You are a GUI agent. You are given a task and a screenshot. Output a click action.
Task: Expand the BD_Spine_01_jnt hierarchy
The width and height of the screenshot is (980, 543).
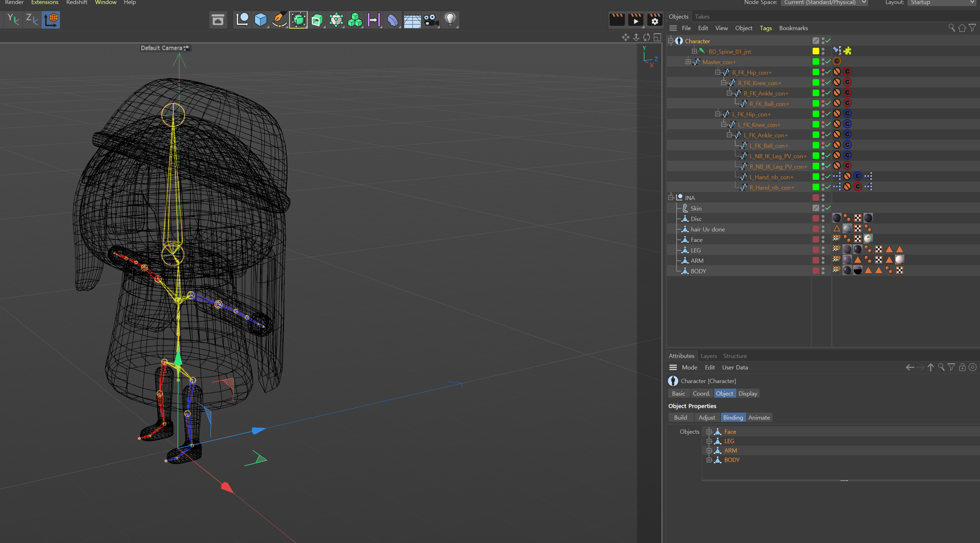pos(694,51)
